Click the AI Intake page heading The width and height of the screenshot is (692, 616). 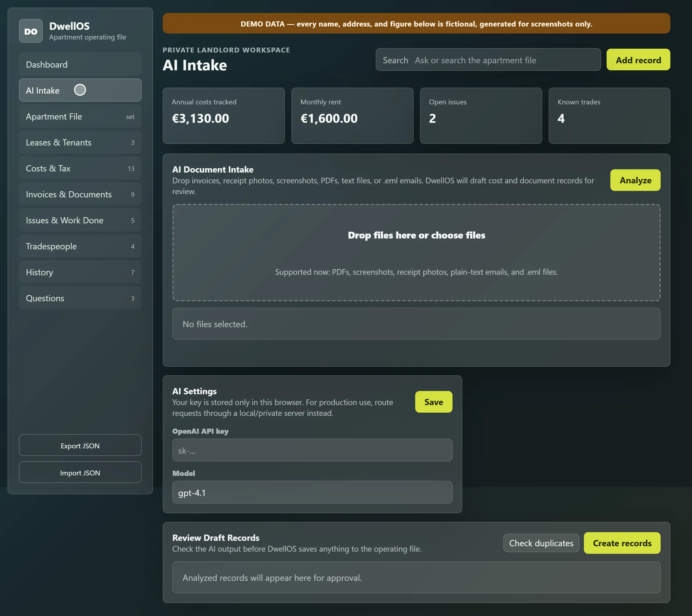coord(195,65)
